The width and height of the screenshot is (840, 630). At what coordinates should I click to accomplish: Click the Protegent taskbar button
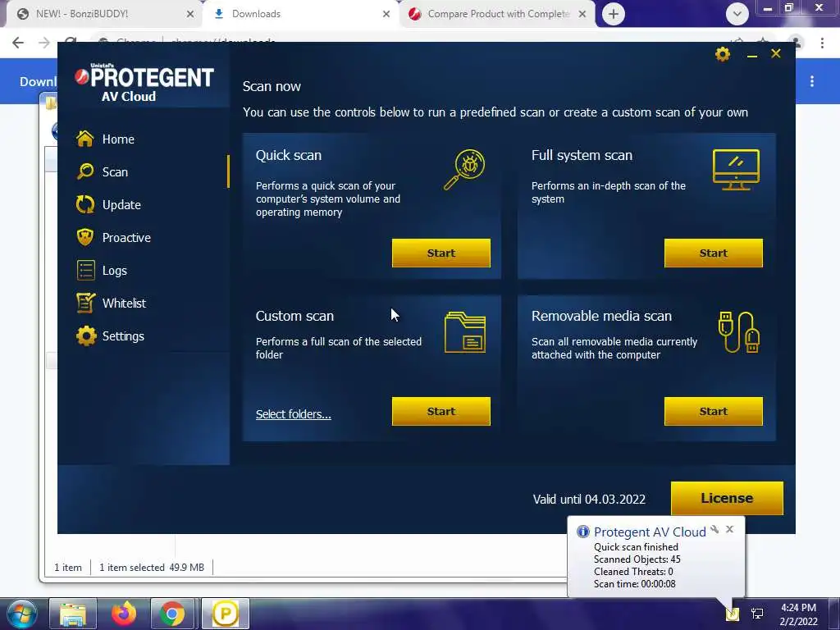pyautogui.click(x=226, y=614)
